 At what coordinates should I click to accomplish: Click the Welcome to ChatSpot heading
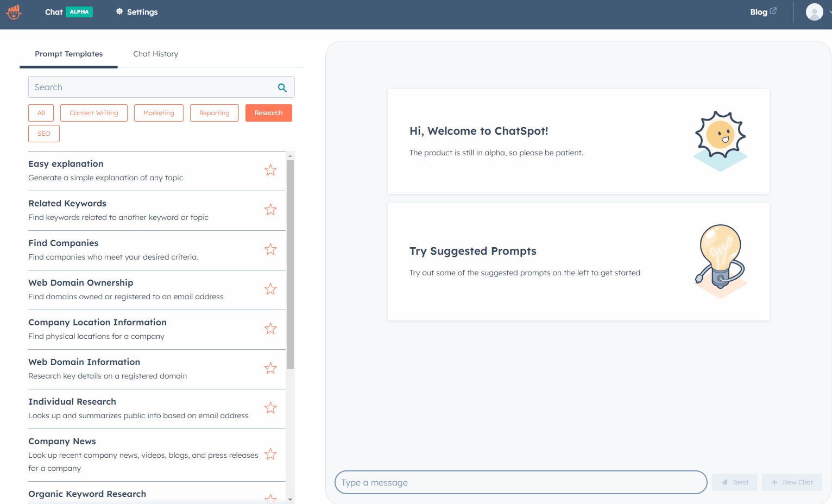pos(479,131)
